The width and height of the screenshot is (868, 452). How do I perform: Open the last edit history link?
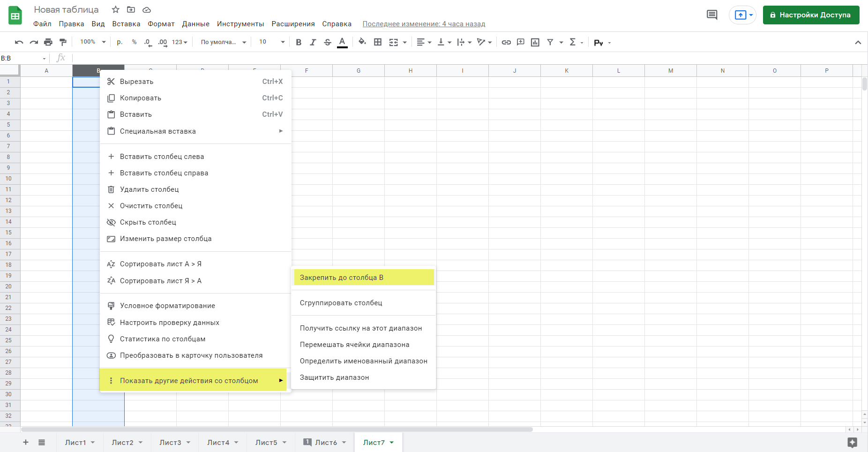(424, 24)
